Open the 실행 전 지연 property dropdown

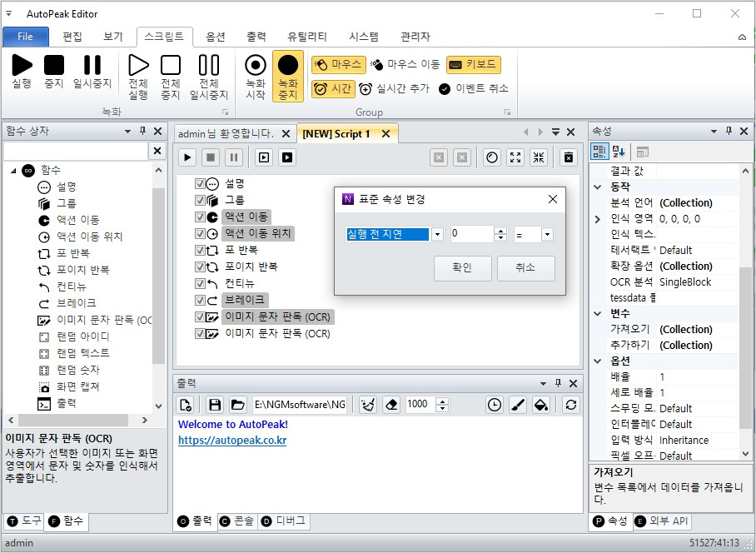(x=437, y=235)
